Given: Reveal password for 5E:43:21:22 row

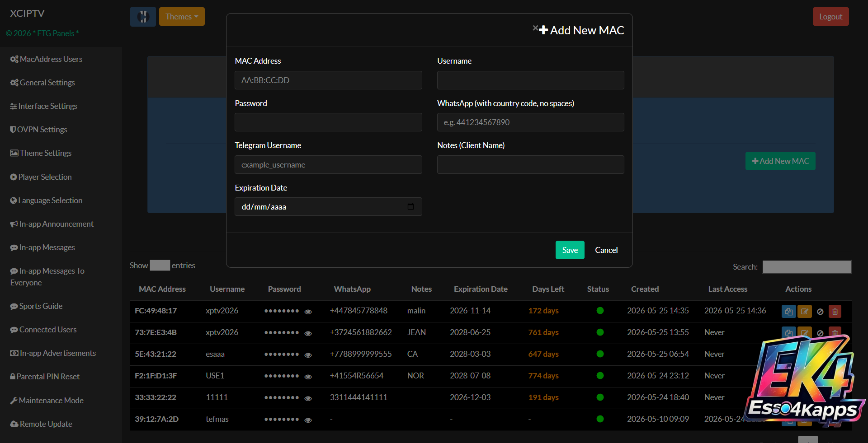Looking at the screenshot, I should click(308, 355).
